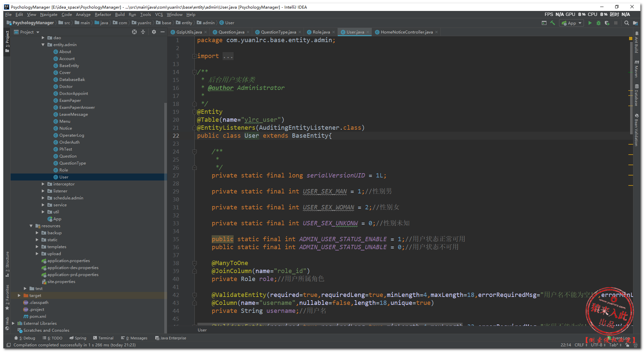This screenshot has height=352, width=644.
Task: Close the Role.java tab
Action: click(x=333, y=32)
